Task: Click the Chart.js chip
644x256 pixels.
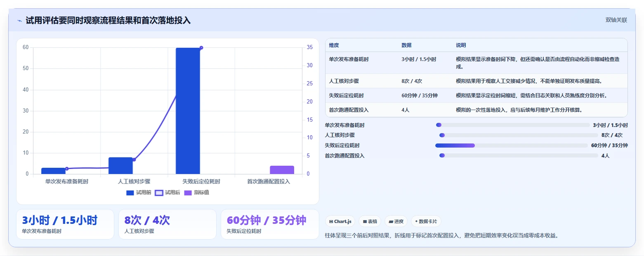Action: [340, 221]
